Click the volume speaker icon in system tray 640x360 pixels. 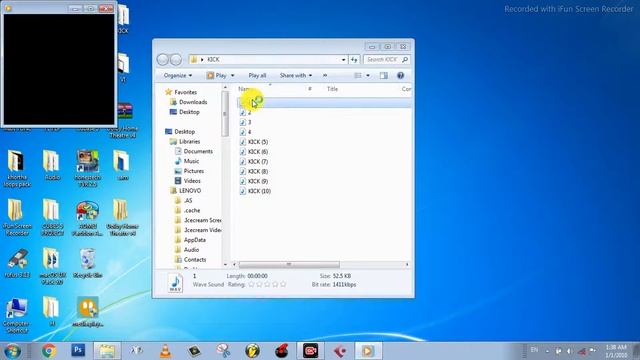click(x=569, y=351)
